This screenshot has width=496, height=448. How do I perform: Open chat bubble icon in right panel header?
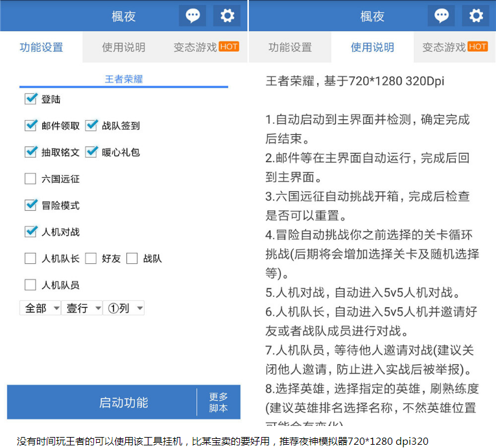click(442, 16)
